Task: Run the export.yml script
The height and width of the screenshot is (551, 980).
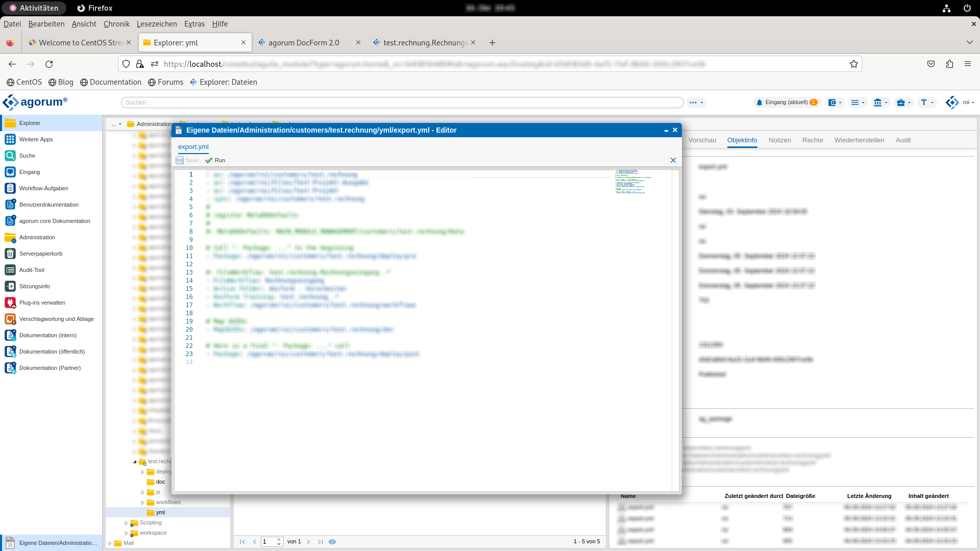Action: coord(215,160)
